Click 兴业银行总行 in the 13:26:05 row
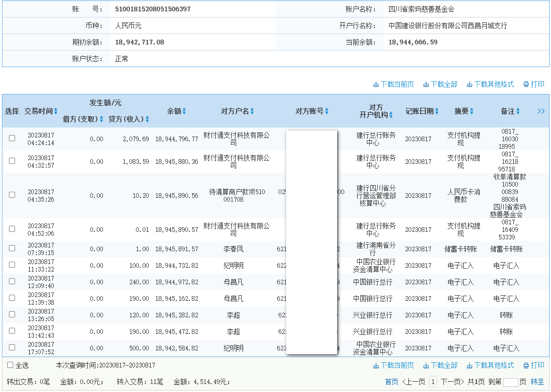This screenshot has height=392, width=551. 373,315
